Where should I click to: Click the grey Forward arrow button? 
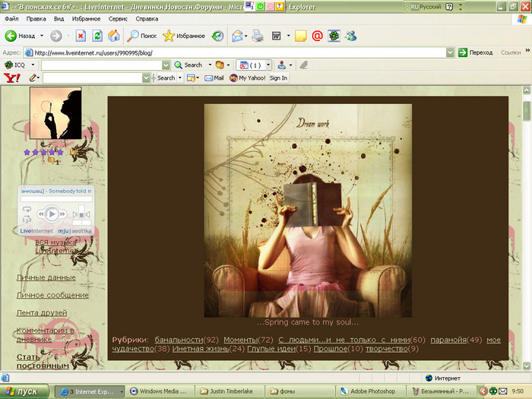click(56, 36)
